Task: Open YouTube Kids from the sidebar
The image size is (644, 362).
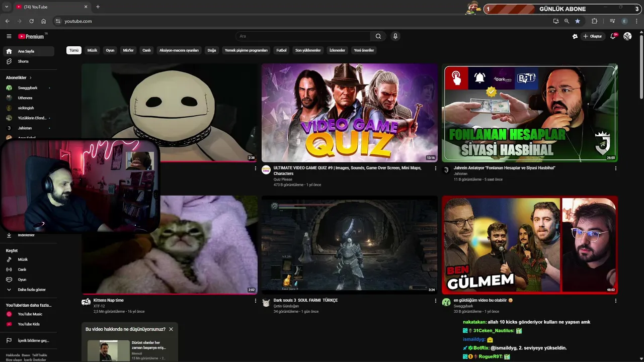Action: (x=29, y=324)
